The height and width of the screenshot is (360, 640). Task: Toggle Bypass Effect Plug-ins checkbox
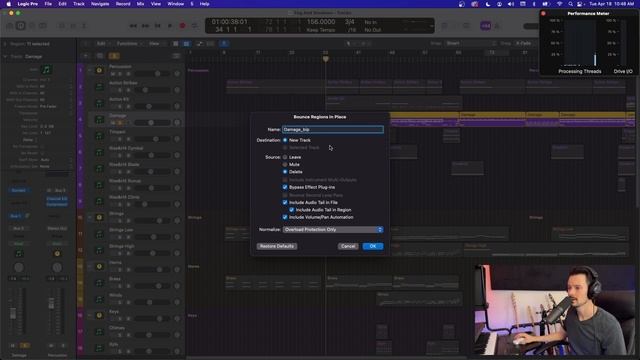point(285,187)
